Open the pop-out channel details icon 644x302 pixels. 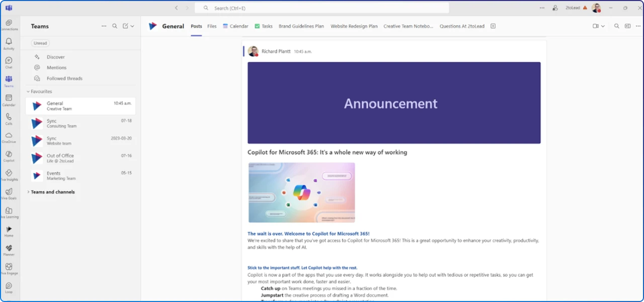[x=627, y=26]
